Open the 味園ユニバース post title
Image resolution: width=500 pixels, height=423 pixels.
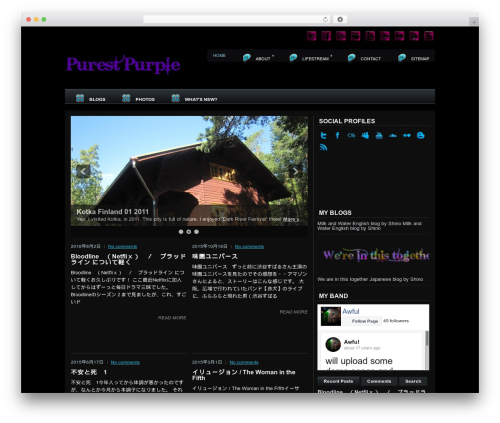click(215, 256)
